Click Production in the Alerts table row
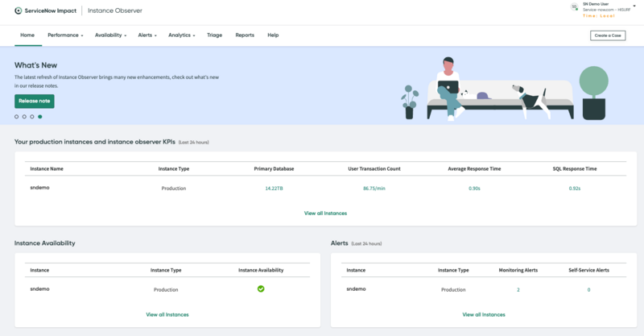 tap(453, 290)
